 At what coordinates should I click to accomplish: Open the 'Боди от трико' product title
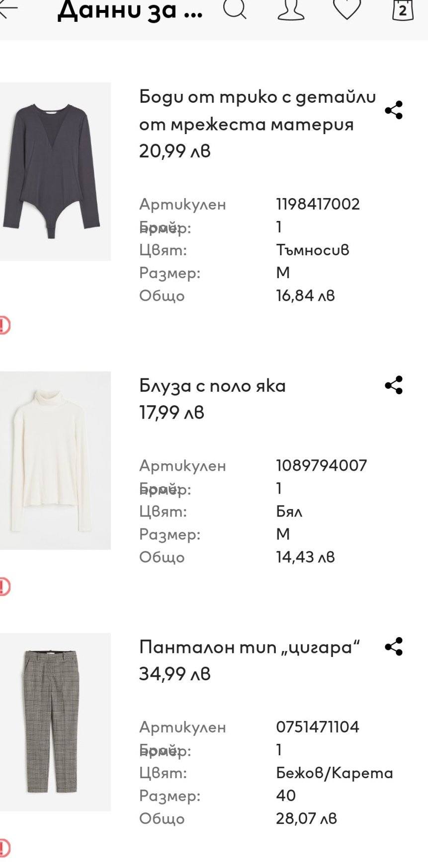tap(257, 110)
